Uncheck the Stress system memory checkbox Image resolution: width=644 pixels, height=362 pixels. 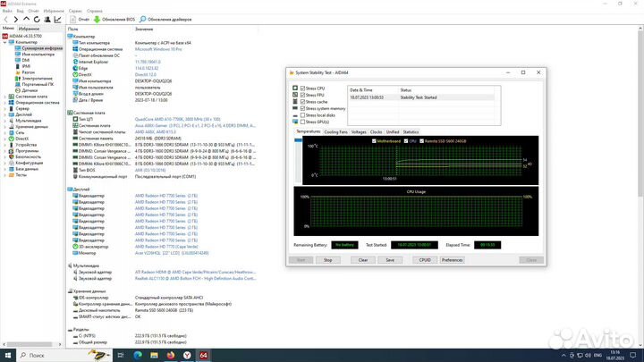pyautogui.click(x=302, y=108)
